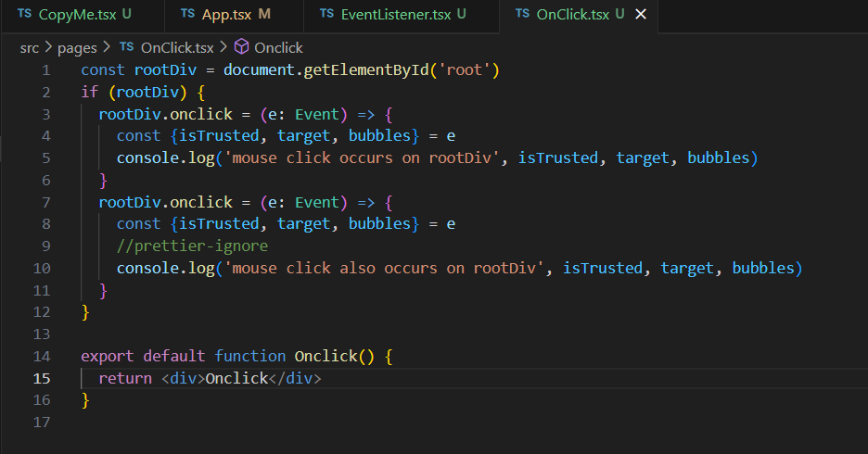The height and width of the screenshot is (454, 868).
Task: Click 'getElementById' on line 1
Action: [366, 70]
